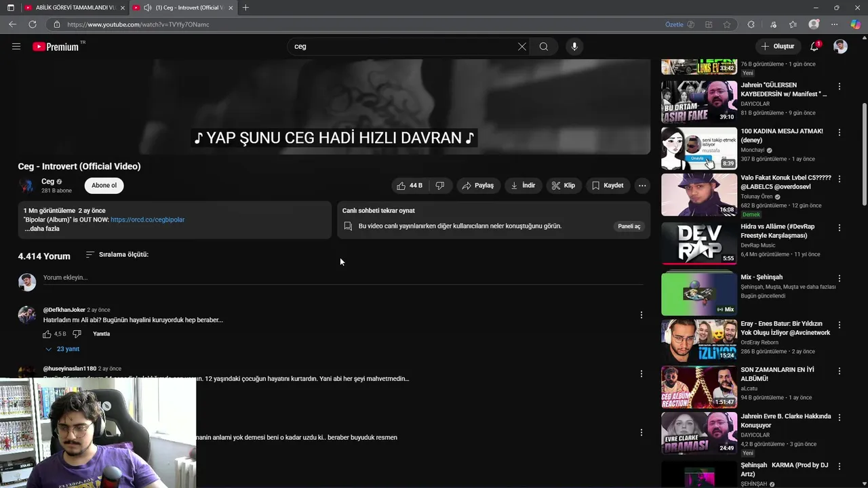Open options for 100 KADINA MESAJ video
The width and height of the screenshot is (868, 488).
(840, 132)
